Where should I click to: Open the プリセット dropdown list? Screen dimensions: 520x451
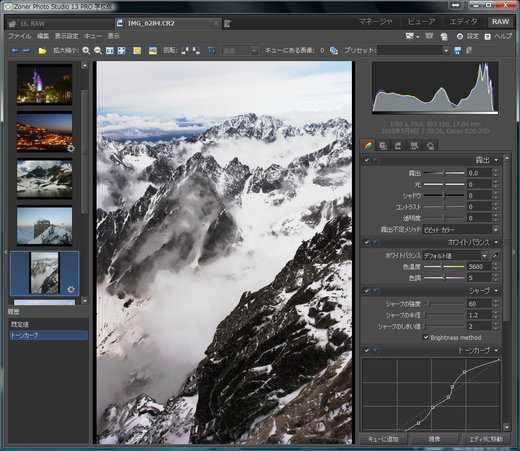[414, 50]
